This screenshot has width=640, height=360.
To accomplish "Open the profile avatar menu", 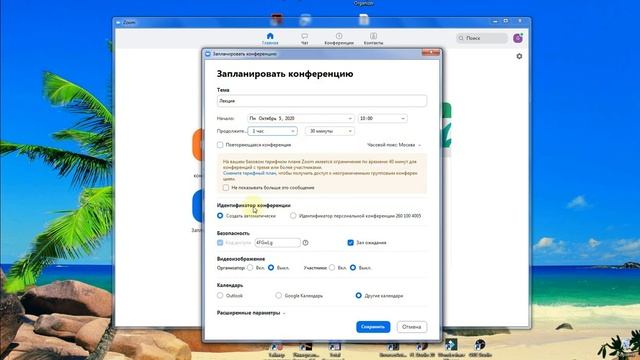I will point(518,38).
